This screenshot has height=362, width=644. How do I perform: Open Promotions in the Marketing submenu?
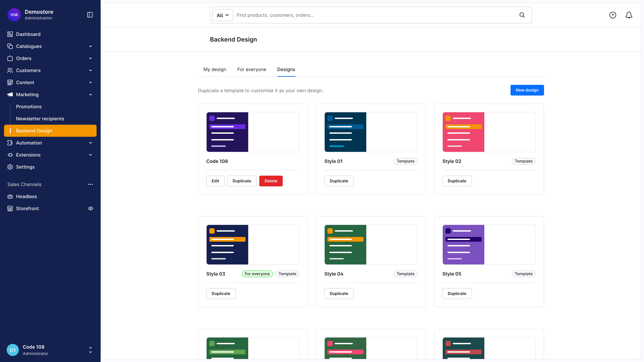(29, 107)
